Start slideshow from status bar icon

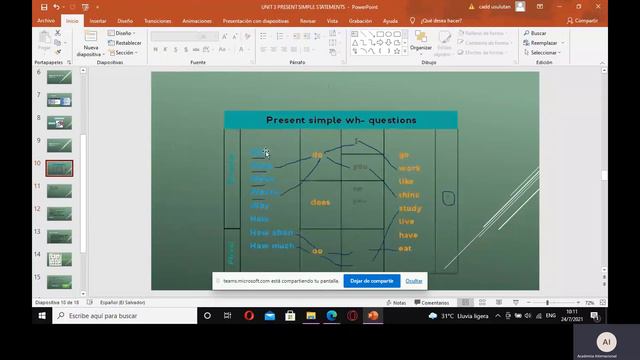pos(516,302)
